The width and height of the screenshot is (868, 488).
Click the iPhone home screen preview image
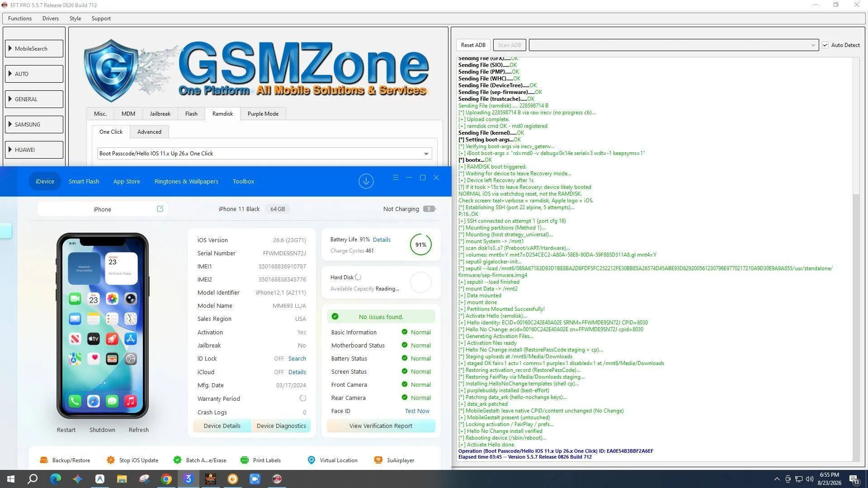(103, 326)
